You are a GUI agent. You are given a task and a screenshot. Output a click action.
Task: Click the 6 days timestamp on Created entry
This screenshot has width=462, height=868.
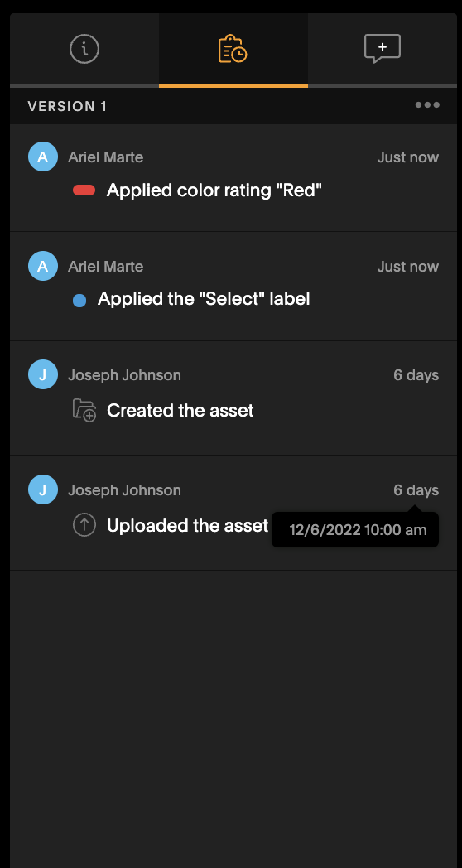pyautogui.click(x=416, y=374)
